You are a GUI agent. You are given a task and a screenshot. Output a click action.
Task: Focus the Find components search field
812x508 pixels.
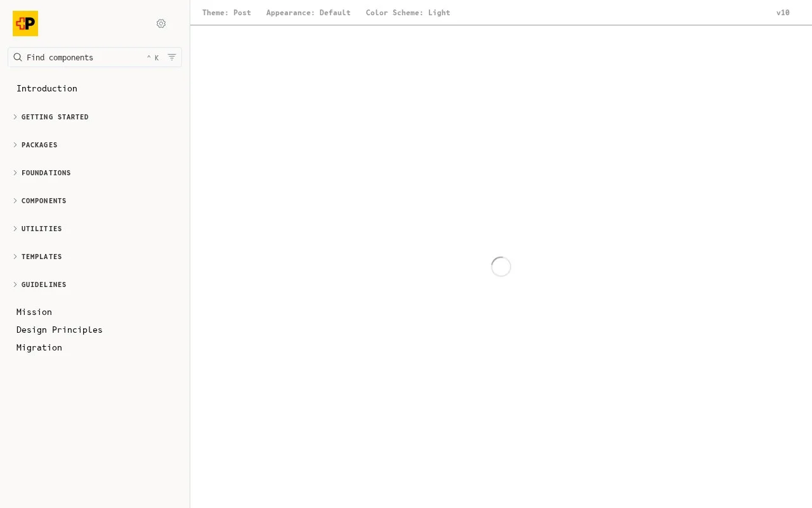(x=95, y=57)
